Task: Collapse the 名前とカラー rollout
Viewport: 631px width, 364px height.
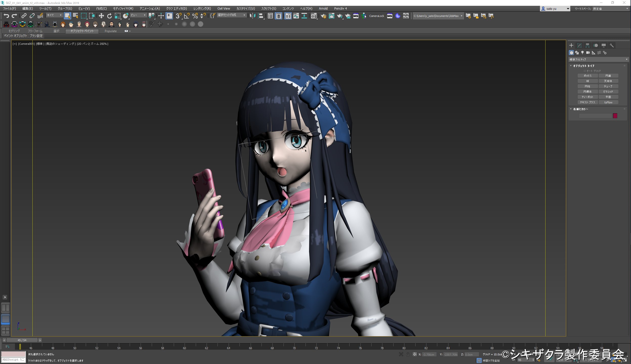Action: tap(580, 109)
